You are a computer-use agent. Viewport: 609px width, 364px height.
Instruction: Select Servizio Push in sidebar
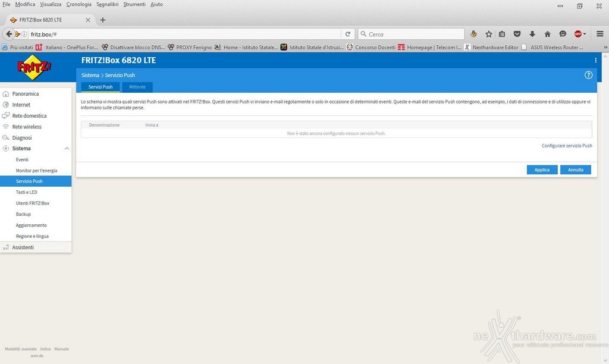coord(36,181)
